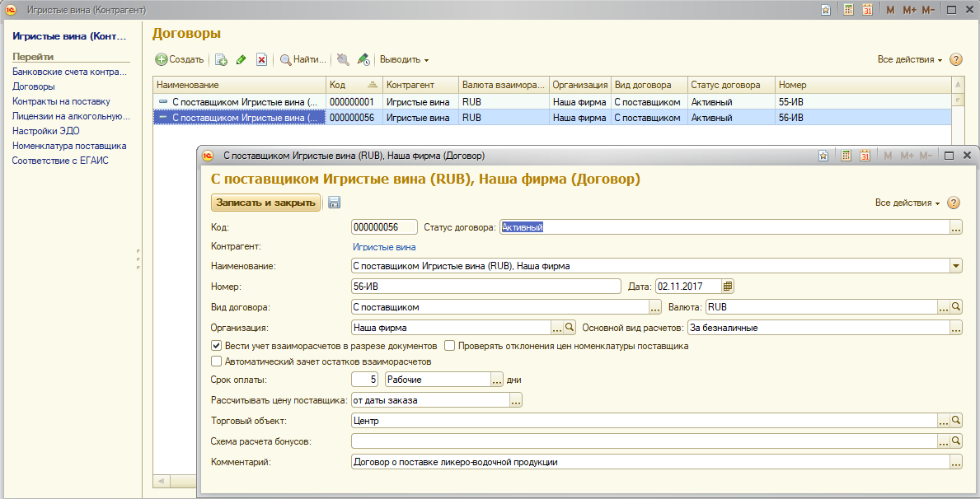Click the Срок оплаты number field

click(x=366, y=379)
